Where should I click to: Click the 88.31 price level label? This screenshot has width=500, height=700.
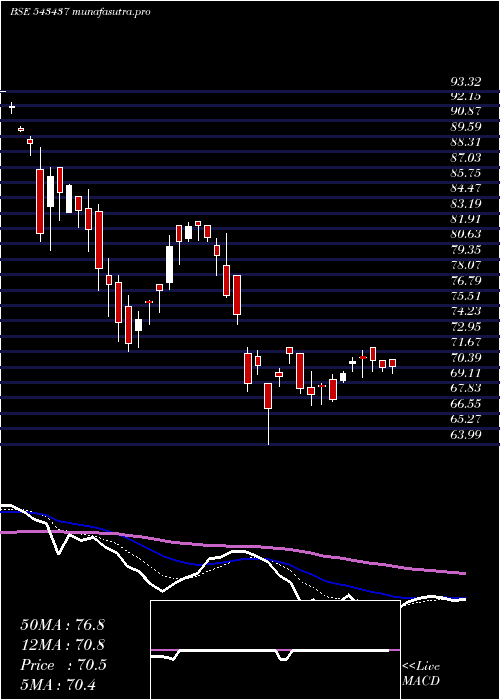click(466, 142)
